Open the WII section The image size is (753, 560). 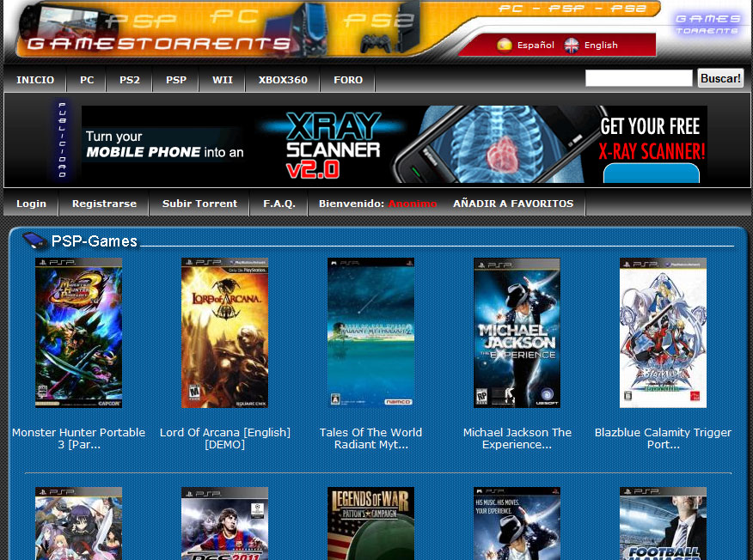223,80
